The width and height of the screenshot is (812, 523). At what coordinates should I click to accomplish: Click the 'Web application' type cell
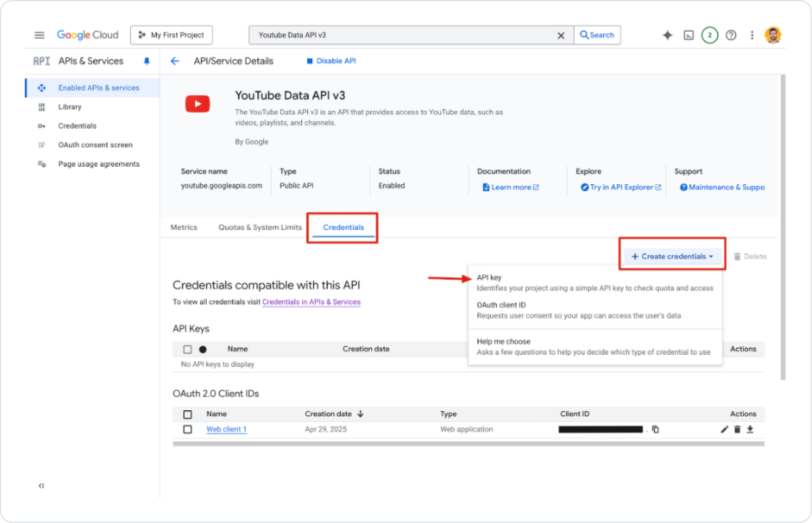click(x=466, y=429)
